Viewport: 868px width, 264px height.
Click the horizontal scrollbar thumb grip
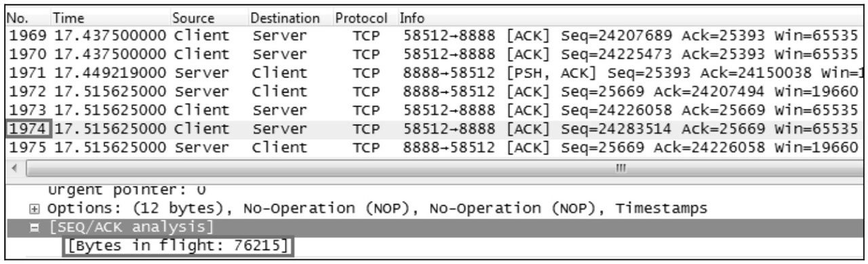tap(618, 166)
